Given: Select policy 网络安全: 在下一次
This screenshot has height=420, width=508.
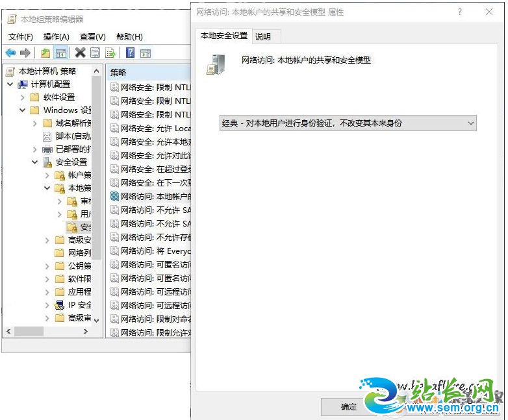Looking at the screenshot, I should coord(151,182).
